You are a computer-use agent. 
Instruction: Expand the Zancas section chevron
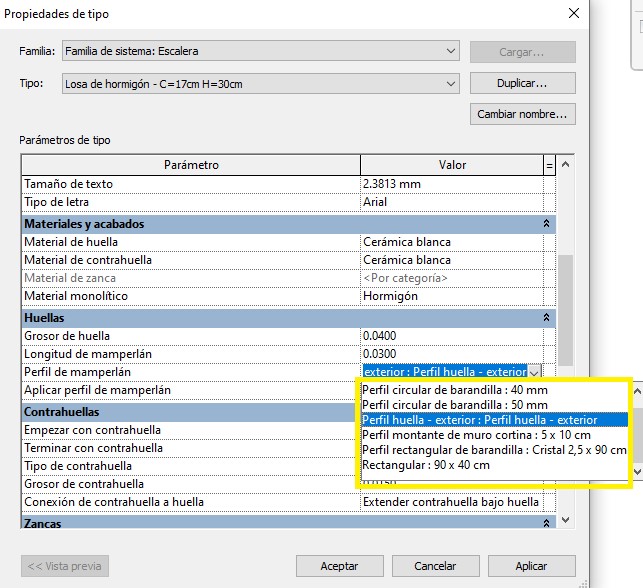[x=547, y=523]
